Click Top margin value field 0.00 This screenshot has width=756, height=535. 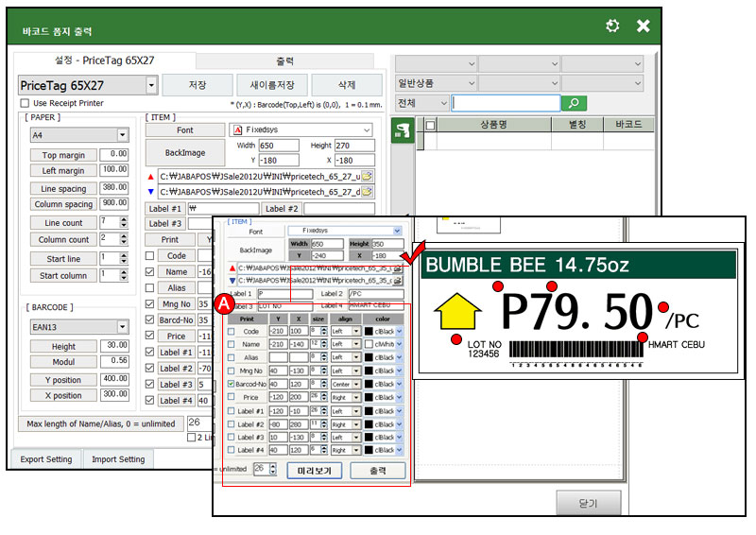click(x=114, y=154)
